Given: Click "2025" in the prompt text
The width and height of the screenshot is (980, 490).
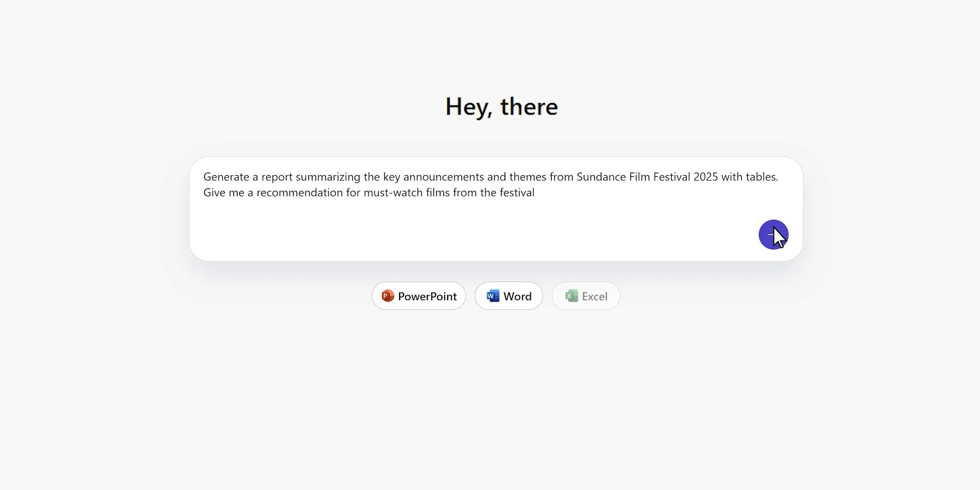Looking at the screenshot, I should click(705, 177).
